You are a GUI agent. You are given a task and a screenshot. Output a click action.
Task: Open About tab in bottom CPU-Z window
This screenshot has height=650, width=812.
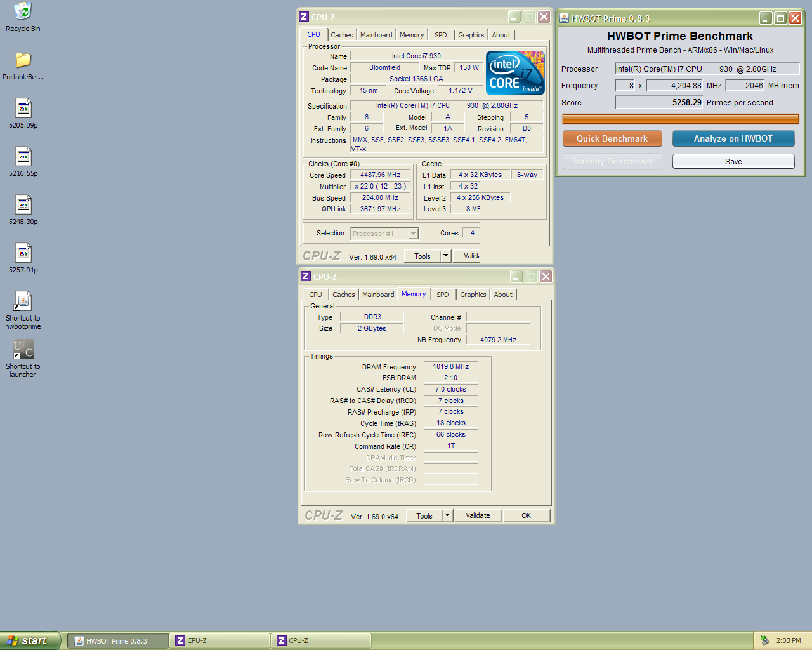pos(503,295)
